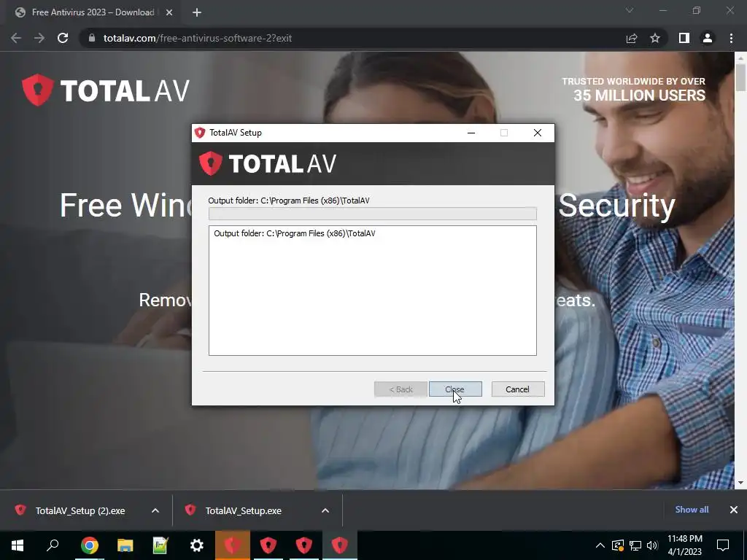747x560 pixels.
Task: Open a new Chrome tab
Action: tap(197, 12)
